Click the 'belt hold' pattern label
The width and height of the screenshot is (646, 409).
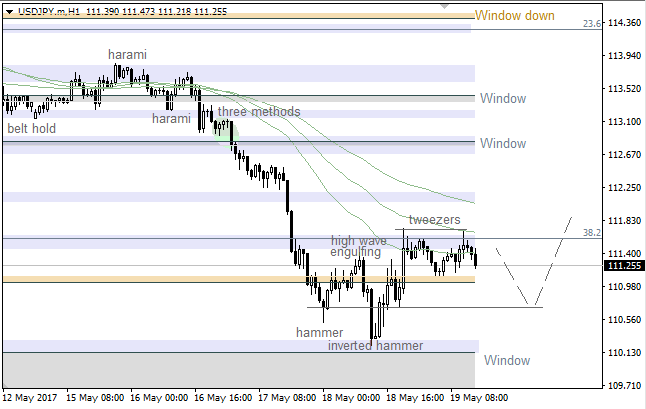point(31,129)
